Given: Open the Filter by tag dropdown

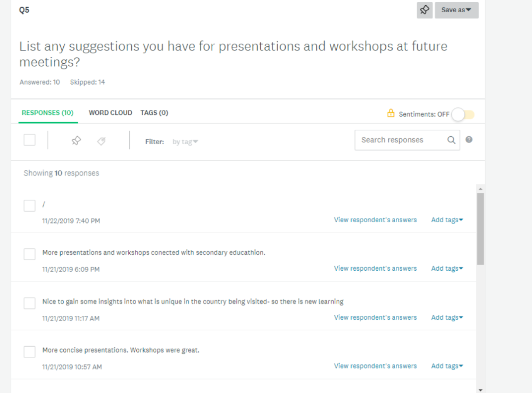Looking at the screenshot, I should [185, 141].
